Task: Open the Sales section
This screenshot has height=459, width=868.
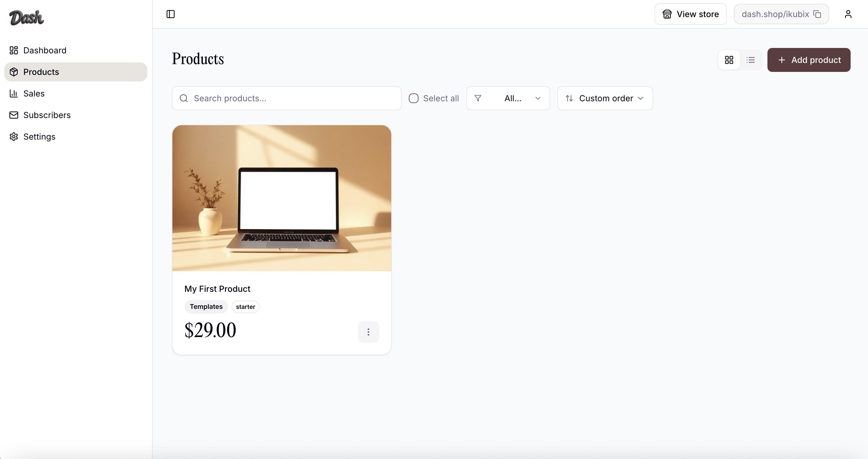Action: click(x=34, y=93)
